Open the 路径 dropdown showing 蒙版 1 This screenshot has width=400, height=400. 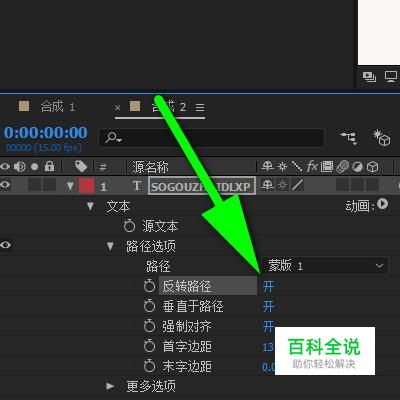pyautogui.click(x=325, y=266)
